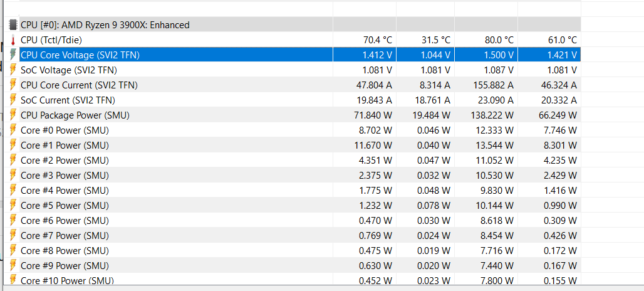Select the CPU (Tctl/Tdie) sensor label
This screenshot has width=644, height=291.
coord(51,40)
